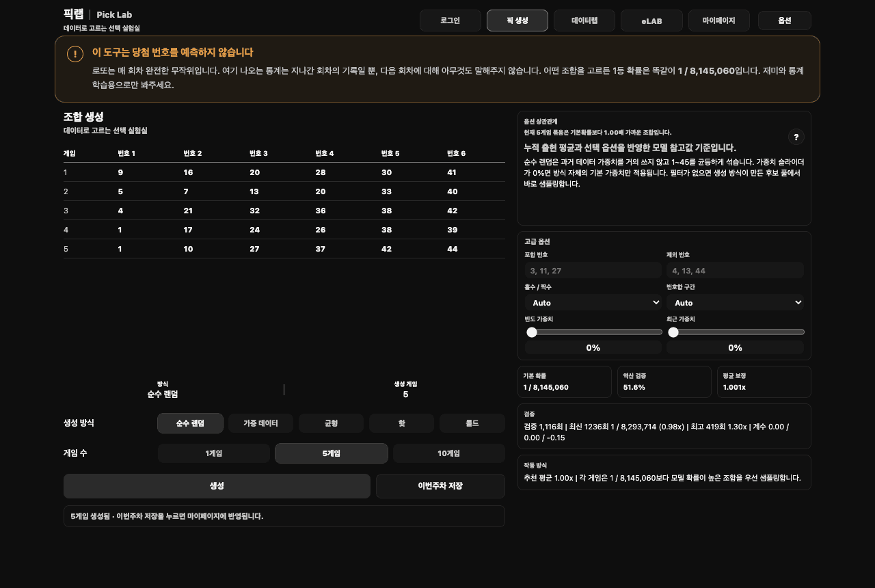Open the question mark help icon
The width and height of the screenshot is (875, 588).
[x=796, y=137]
